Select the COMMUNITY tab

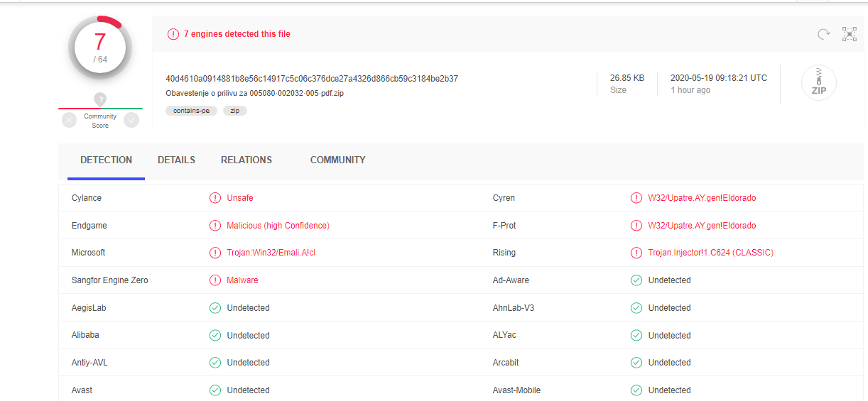click(x=337, y=160)
